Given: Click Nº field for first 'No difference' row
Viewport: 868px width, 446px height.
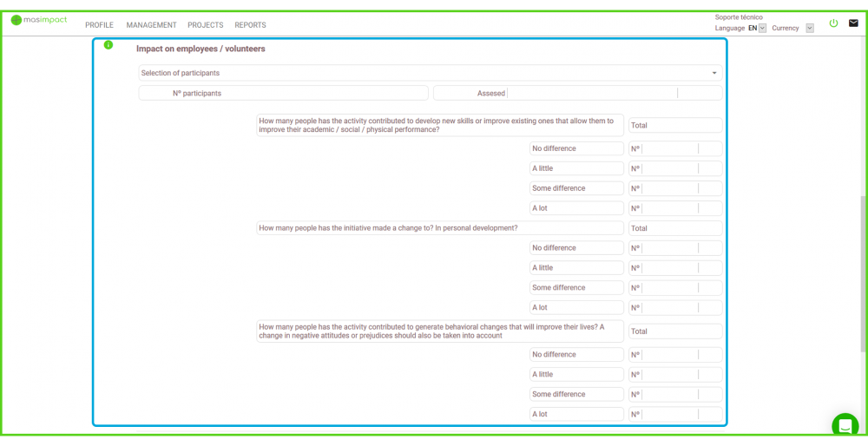Looking at the screenshot, I should tap(670, 148).
